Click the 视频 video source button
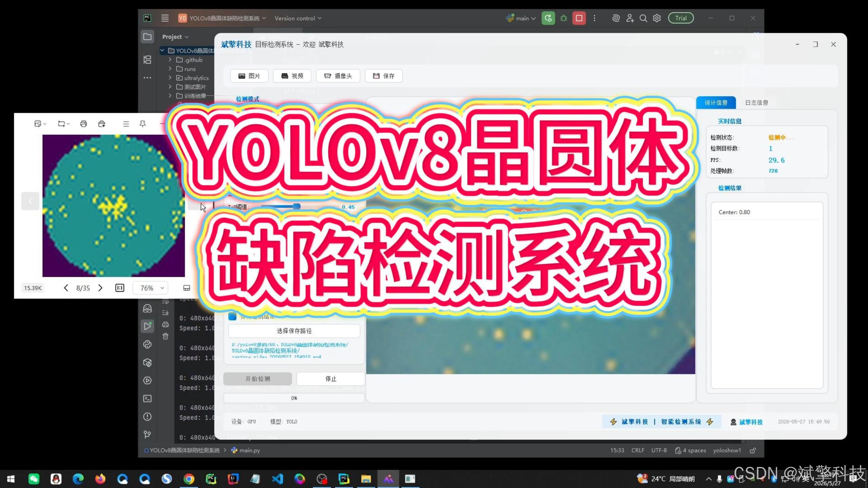Image resolution: width=868 pixels, height=488 pixels. pos(292,76)
